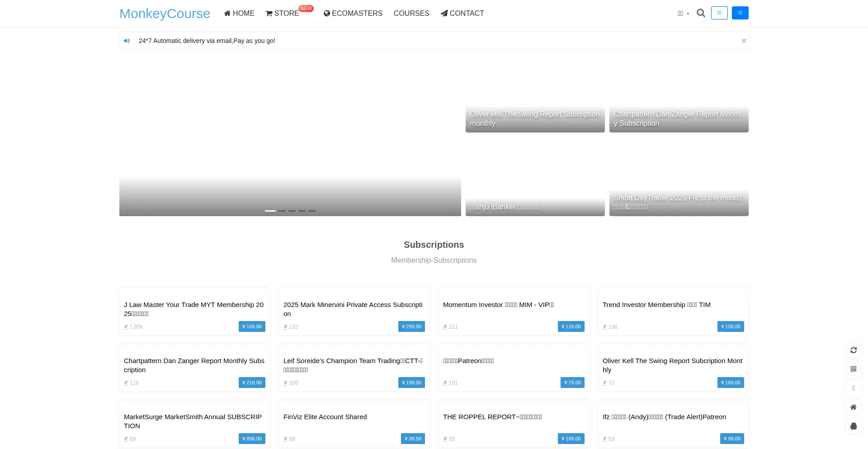
Task: Click the sales icon beside 1.65k
Action: pyautogui.click(x=126, y=327)
